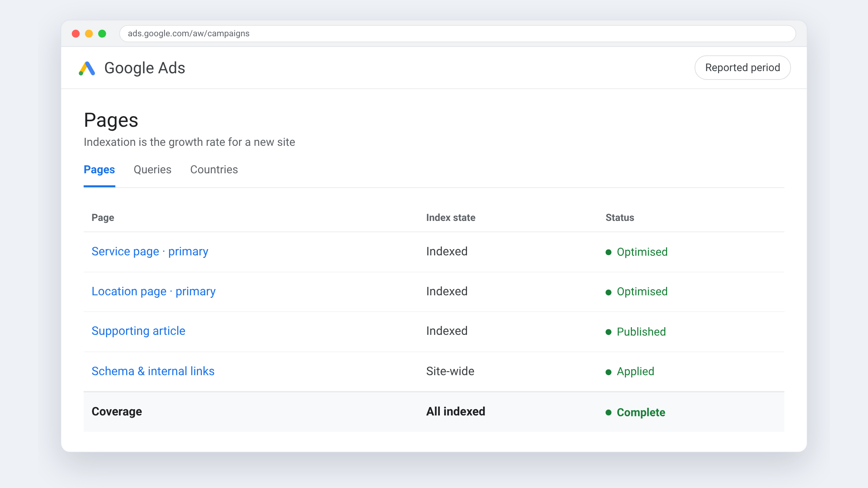
Task: Click the Applied status of Schema row
Action: tap(630, 371)
